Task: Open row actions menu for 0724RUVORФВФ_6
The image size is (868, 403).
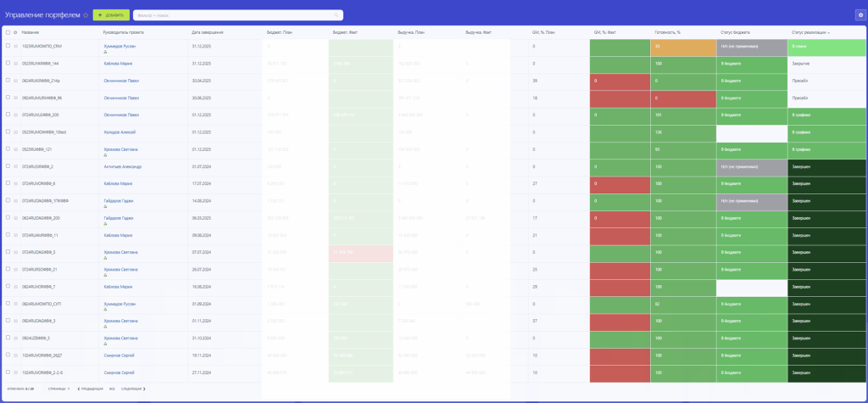Action: pyautogui.click(x=15, y=183)
